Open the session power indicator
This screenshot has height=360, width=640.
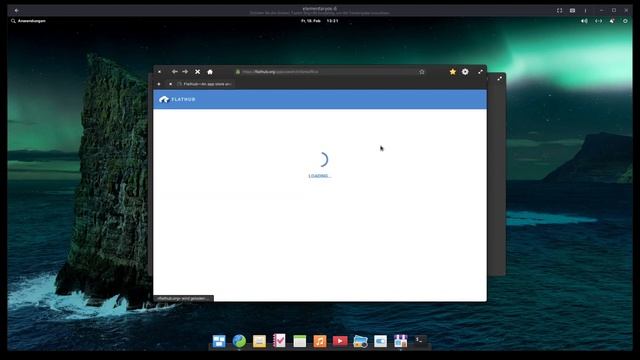click(625, 21)
